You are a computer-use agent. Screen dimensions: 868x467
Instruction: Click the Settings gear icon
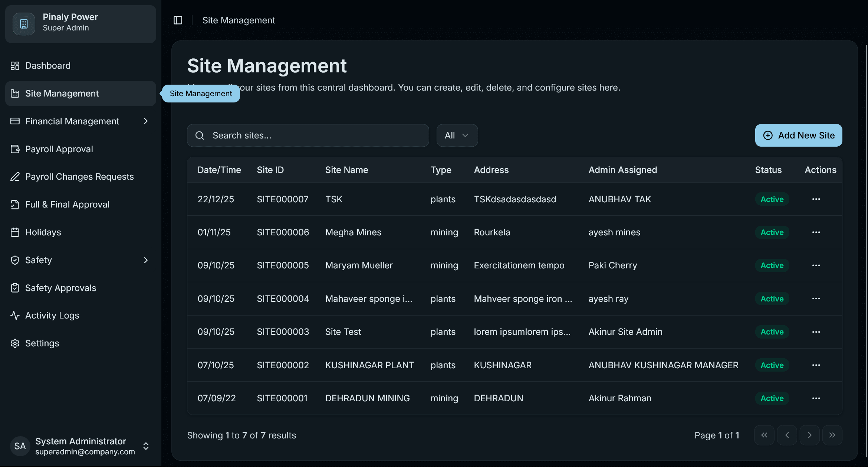tap(15, 343)
